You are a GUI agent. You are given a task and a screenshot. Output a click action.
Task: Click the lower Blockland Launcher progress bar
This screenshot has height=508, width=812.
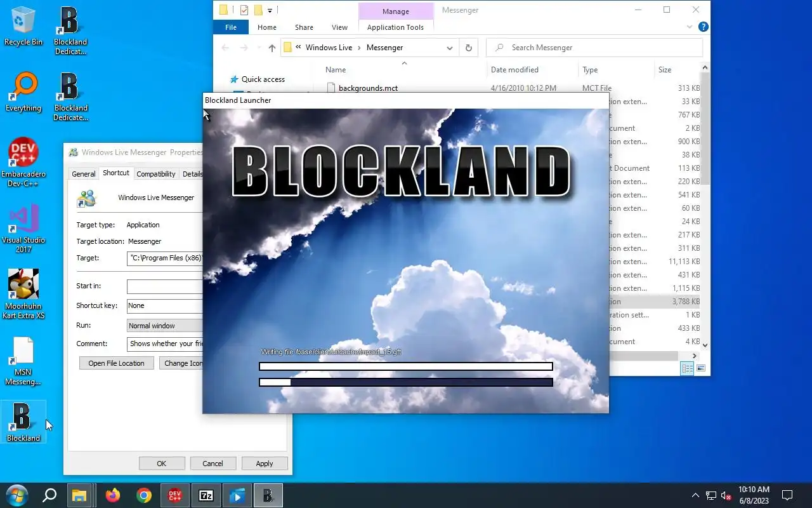point(406,382)
